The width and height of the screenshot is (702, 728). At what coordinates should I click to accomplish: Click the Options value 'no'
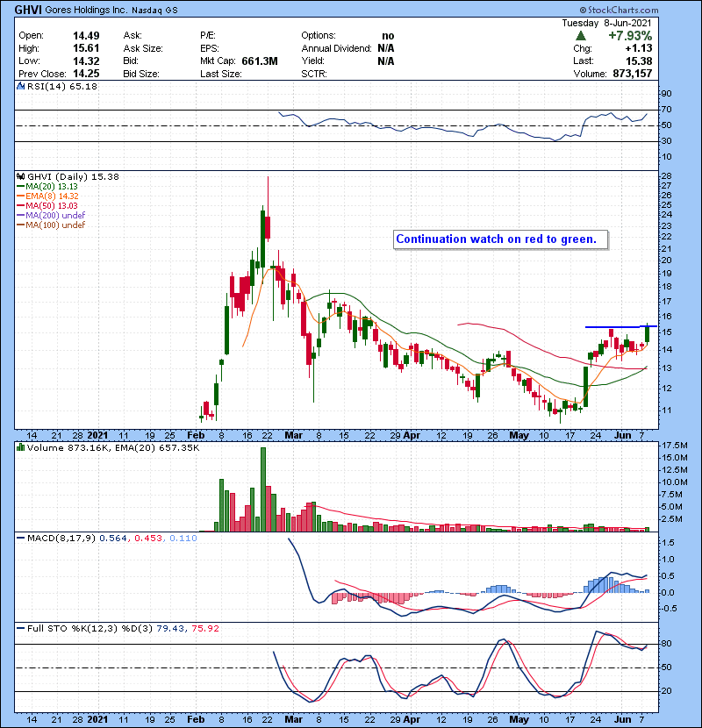(x=388, y=36)
